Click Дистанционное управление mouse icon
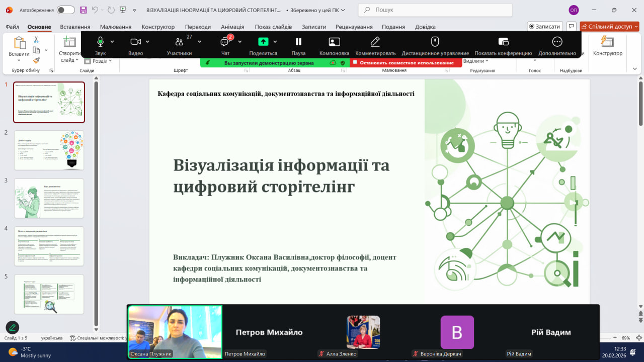 [x=435, y=42]
